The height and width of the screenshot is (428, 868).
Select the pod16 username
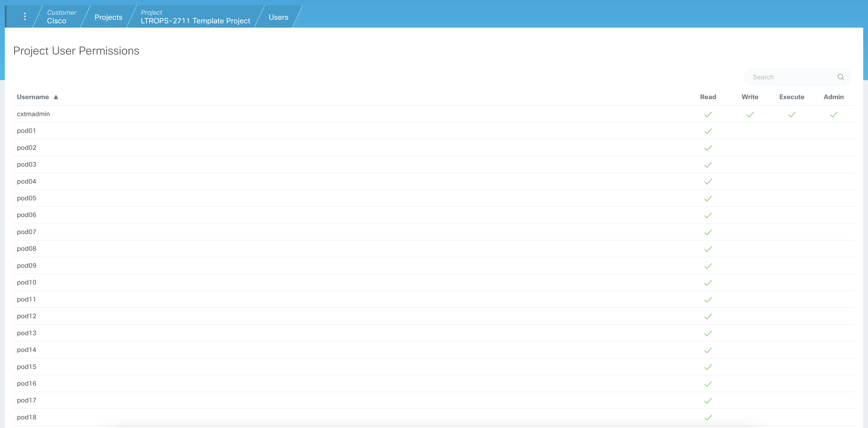[26, 384]
